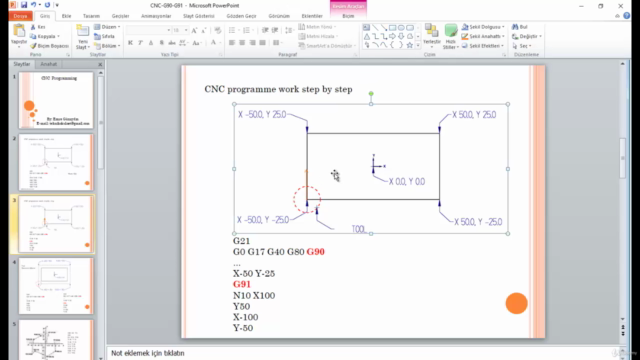Viewport: 640px width, 360px height.
Task: Click notes area 'Not eklemek için tıklatın'
Action: pyautogui.click(x=148, y=353)
